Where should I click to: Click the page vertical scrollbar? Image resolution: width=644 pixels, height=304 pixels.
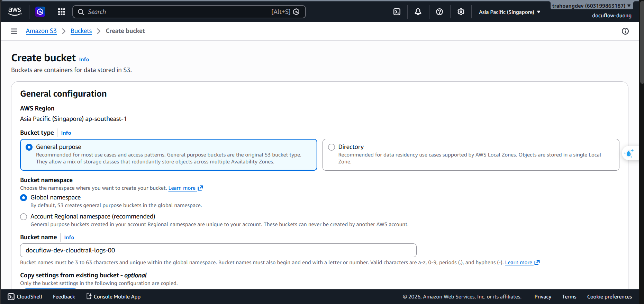tap(642, 42)
